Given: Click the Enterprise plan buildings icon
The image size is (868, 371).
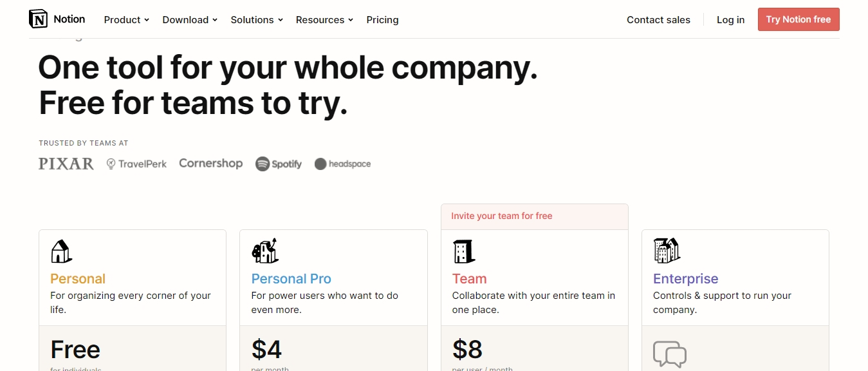Looking at the screenshot, I should click(x=667, y=251).
